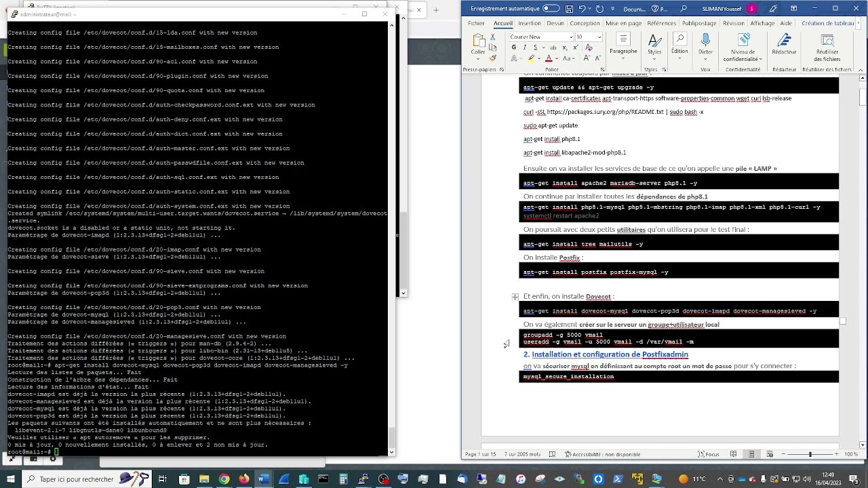868x488 pixels.
Task: Switch to Focus mode in status bar
Action: click(x=709, y=454)
